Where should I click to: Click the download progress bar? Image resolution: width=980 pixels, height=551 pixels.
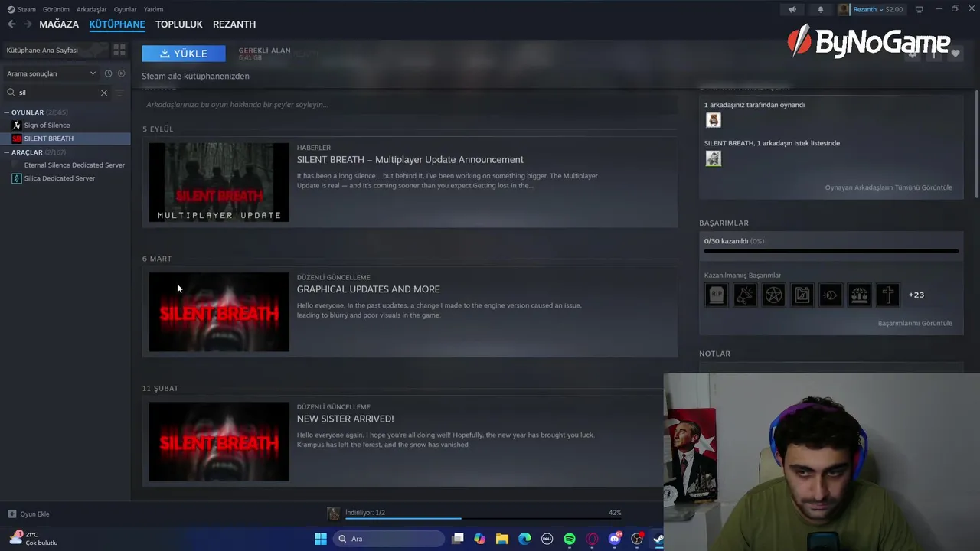(x=483, y=518)
